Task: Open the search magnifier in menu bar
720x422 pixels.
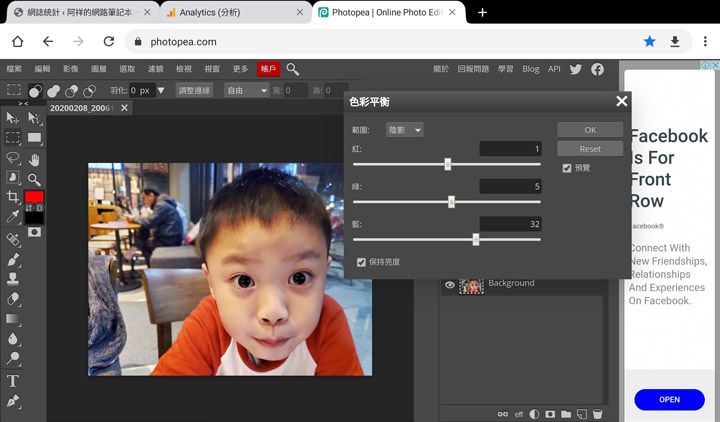Action: point(293,69)
